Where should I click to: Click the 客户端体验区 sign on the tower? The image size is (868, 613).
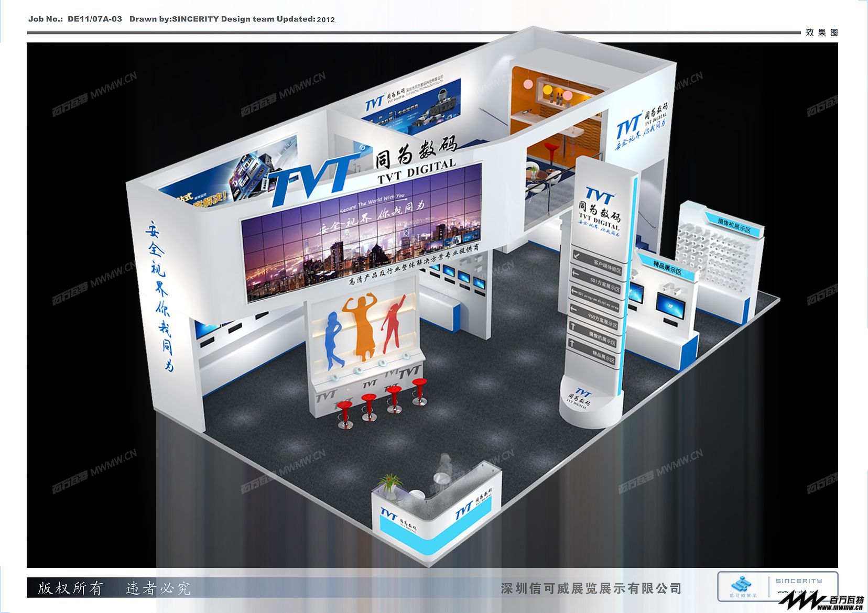[596, 265]
